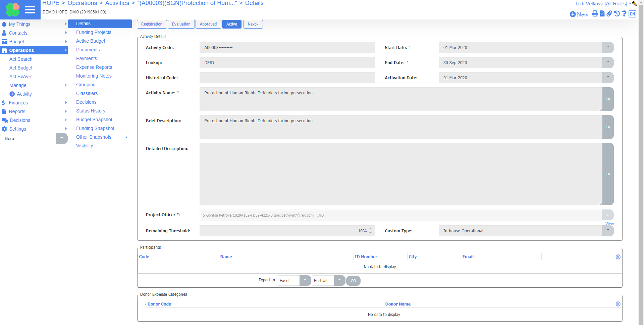Increase Remaining Threshold with up arrow
644x325 pixels.
[x=370, y=229]
